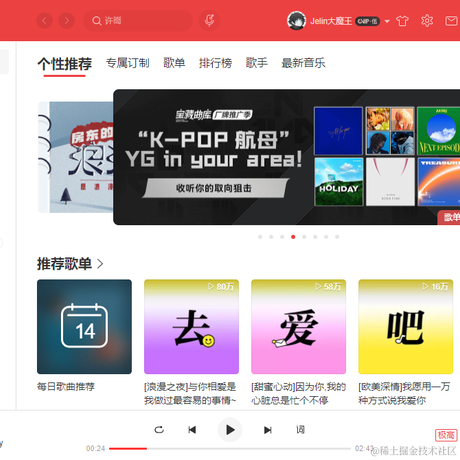Image resolution: width=460 pixels, height=460 pixels.
Task: Open the VIP badge
Action: 367,21
